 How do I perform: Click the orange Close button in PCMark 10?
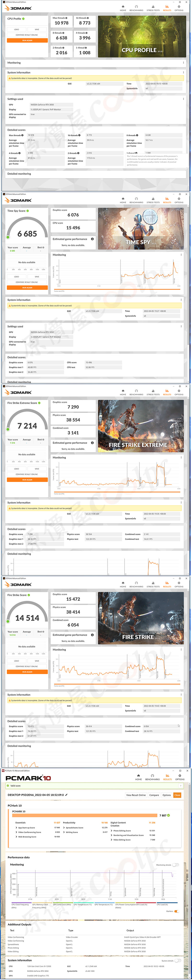pyautogui.click(x=177, y=795)
